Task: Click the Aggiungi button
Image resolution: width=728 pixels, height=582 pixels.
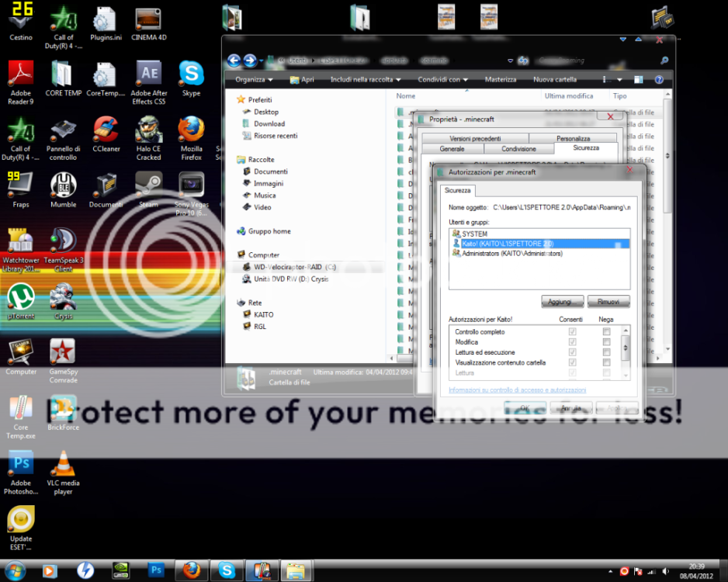Action: [561, 301]
